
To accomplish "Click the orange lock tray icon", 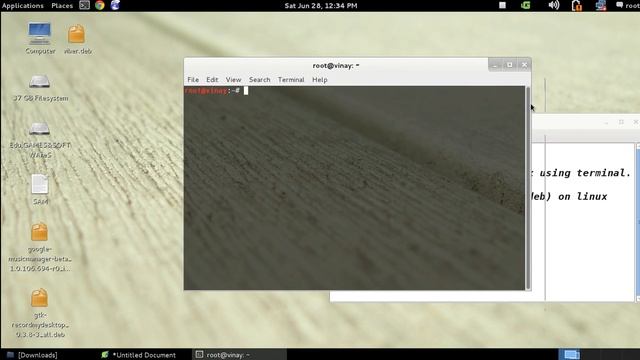I will click(x=577, y=5).
